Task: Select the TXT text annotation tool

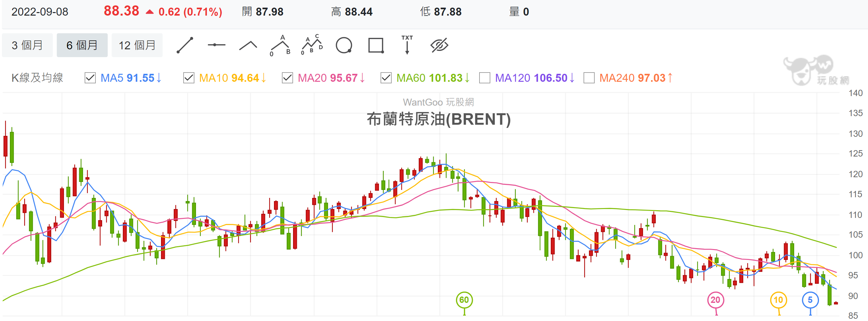Action: (407, 45)
